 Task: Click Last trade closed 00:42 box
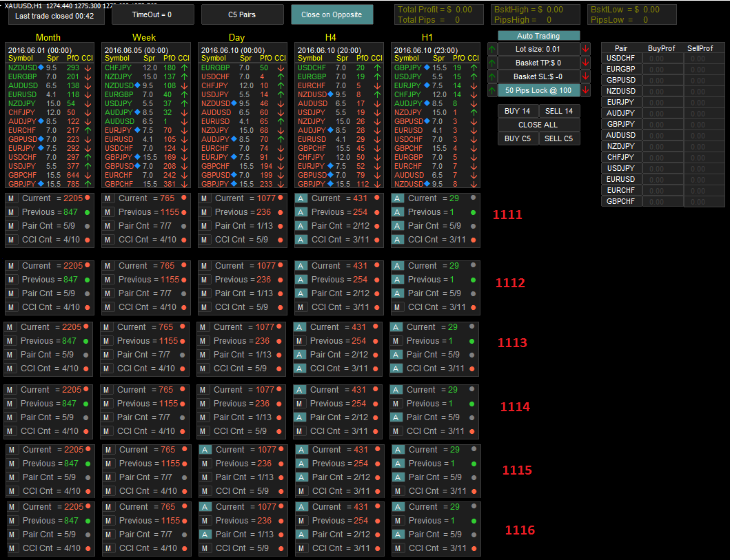56,16
